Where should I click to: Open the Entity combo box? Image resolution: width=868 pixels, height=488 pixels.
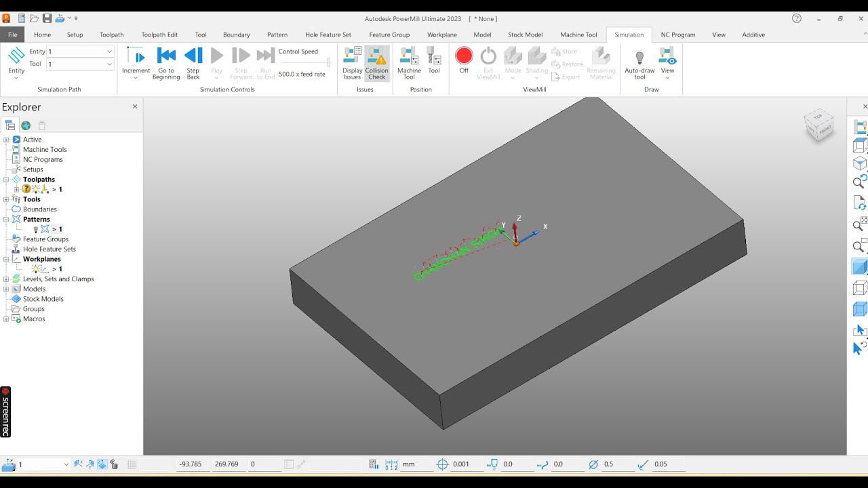pos(80,52)
